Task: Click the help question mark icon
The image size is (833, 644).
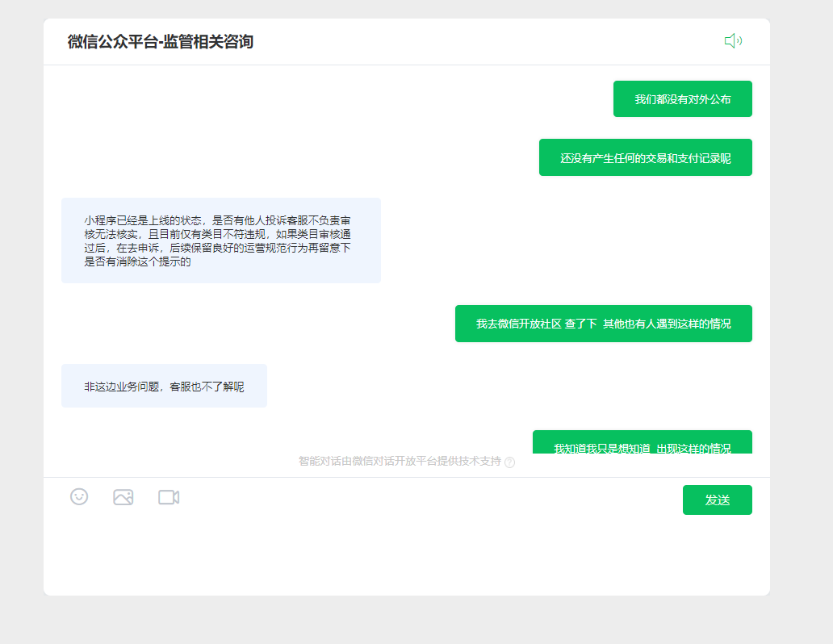Action: [509, 462]
